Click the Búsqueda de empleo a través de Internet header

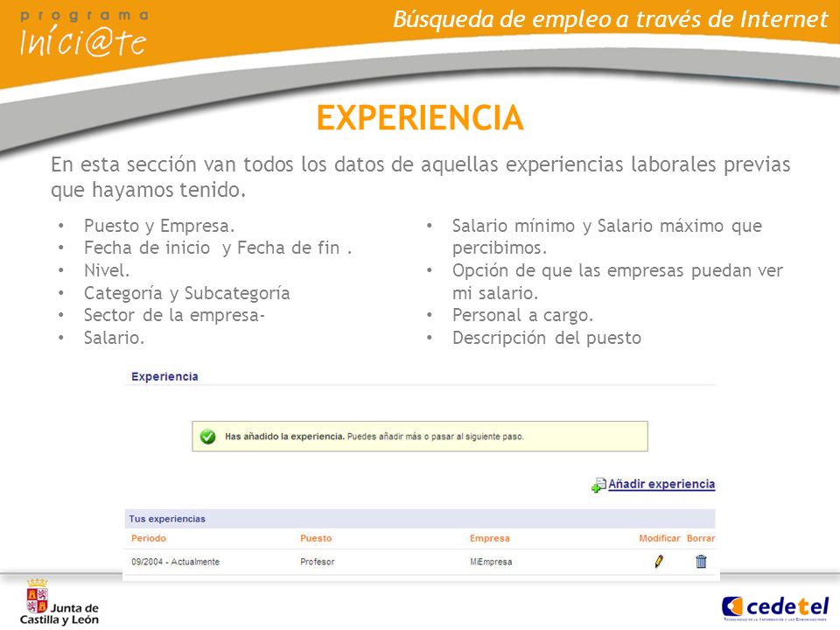coord(610,20)
